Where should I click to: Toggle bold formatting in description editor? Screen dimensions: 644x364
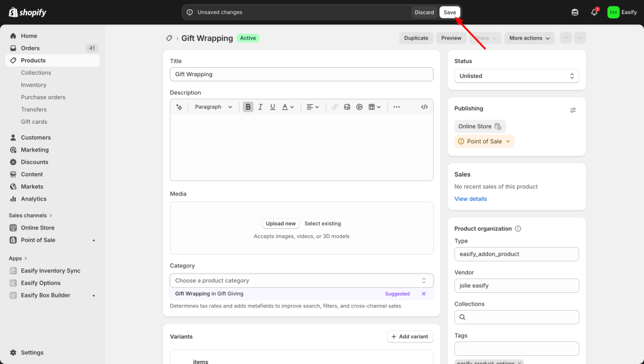click(x=248, y=107)
